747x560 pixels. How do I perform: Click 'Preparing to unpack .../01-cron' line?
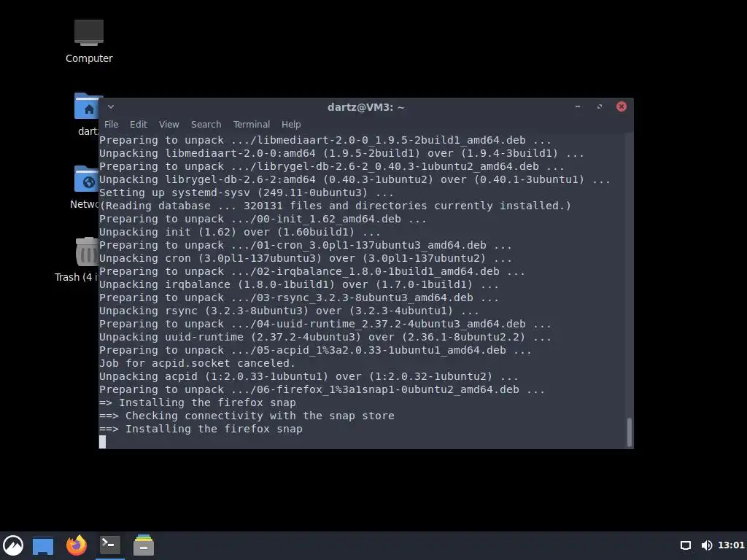coord(306,245)
